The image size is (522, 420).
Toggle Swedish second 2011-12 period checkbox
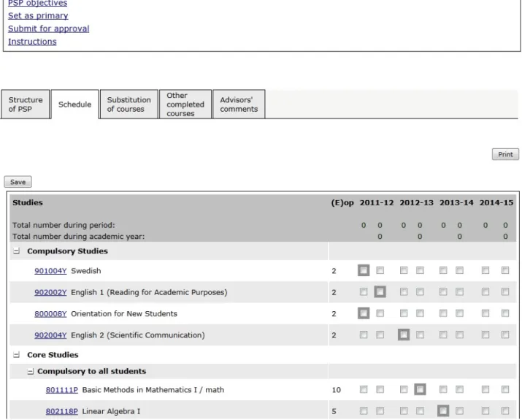click(380, 270)
